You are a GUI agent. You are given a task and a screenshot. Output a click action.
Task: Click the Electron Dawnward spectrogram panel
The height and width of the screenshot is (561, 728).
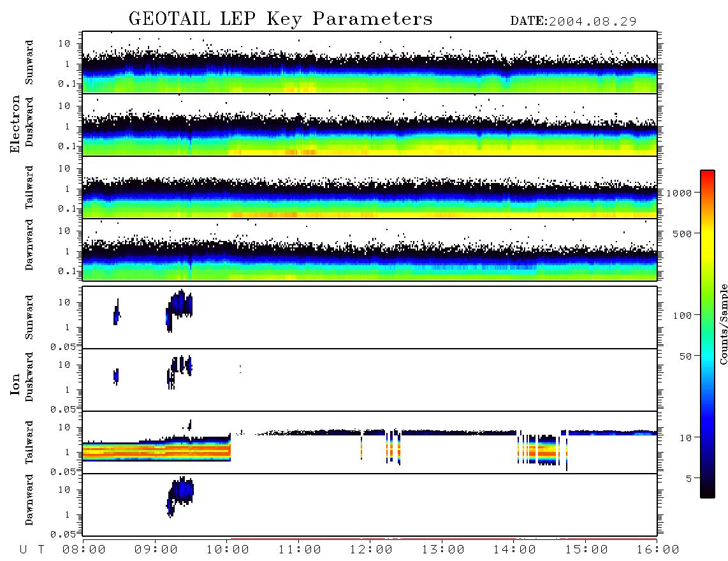click(x=370, y=250)
